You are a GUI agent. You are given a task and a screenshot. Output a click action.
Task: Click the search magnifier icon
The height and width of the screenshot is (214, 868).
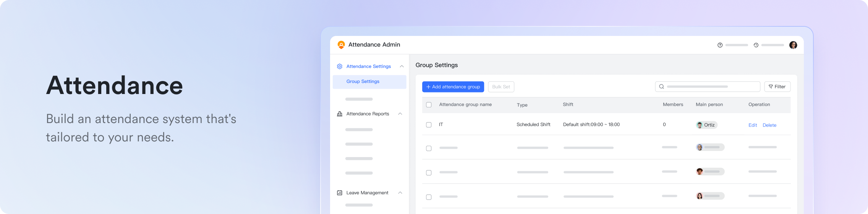point(662,87)
